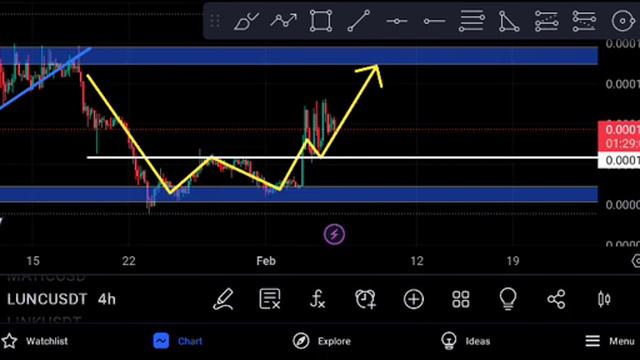The height and width of the screenshot is (360, 640).
Task: Open the four-squares layout grid icon
Action: (461, 299)
